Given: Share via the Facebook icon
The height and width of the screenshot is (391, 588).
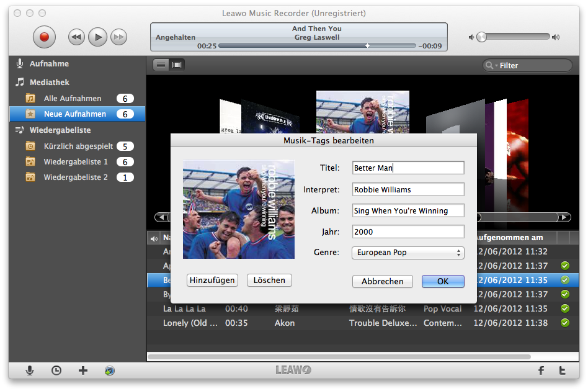Looking at the screenshot, I should 541,371.
